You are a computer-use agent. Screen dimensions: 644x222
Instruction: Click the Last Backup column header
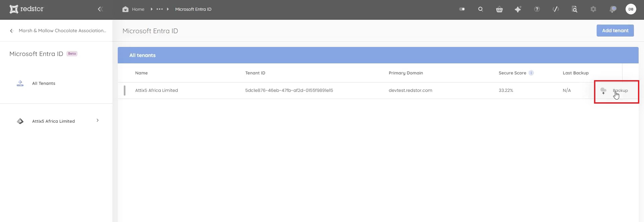click(576, 73)
